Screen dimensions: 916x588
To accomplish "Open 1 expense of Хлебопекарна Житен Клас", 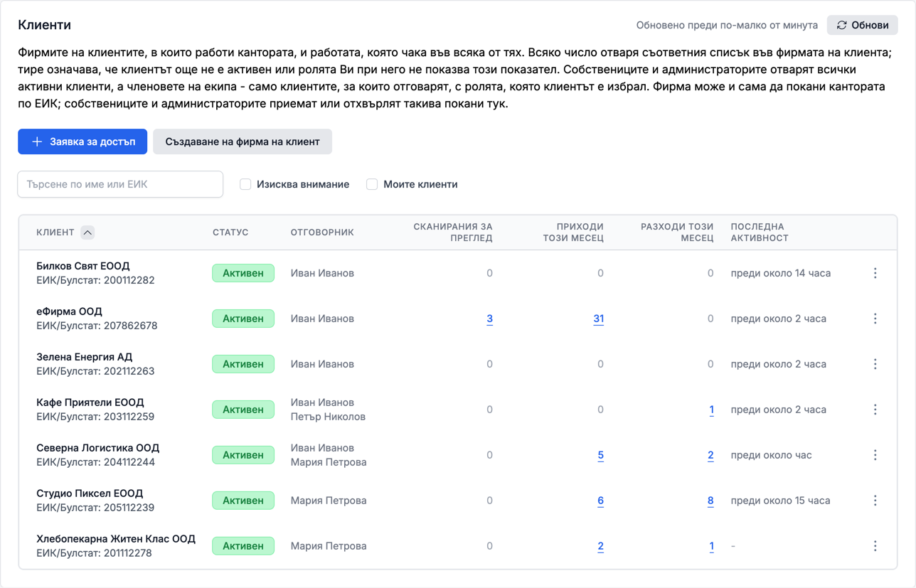I will click(x=711, y=546).
